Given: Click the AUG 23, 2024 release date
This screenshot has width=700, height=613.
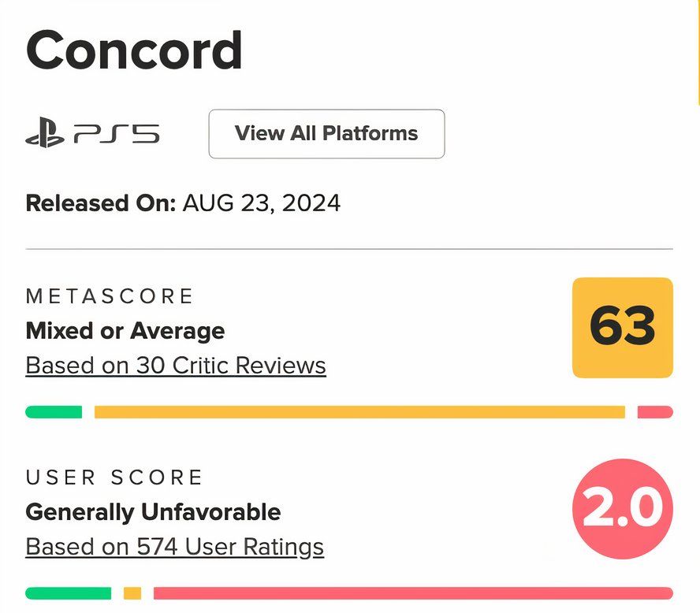Looking at the screenshot, I should (262, 203).
